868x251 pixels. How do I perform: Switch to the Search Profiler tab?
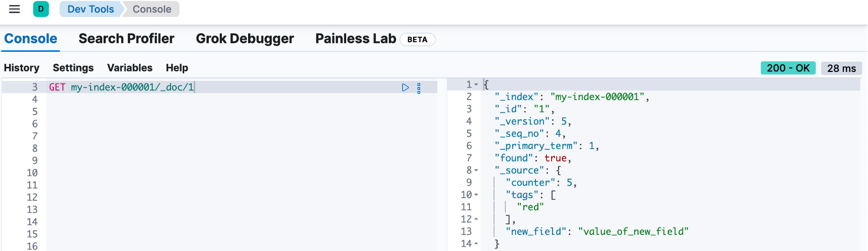(x=126, y=39)
